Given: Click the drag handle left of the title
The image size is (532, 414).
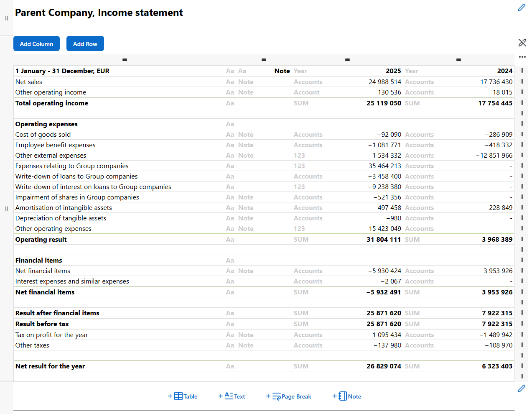Looking at the screenshot, I should click(6, 18).
